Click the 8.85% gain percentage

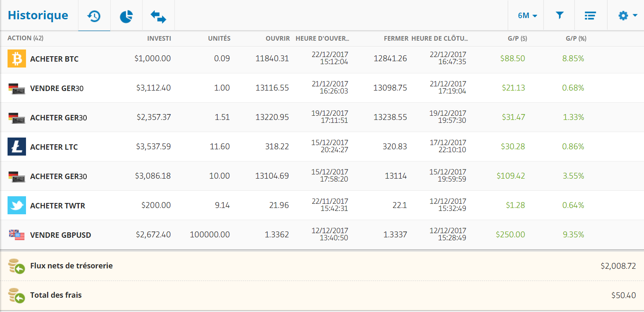(573, 59)
